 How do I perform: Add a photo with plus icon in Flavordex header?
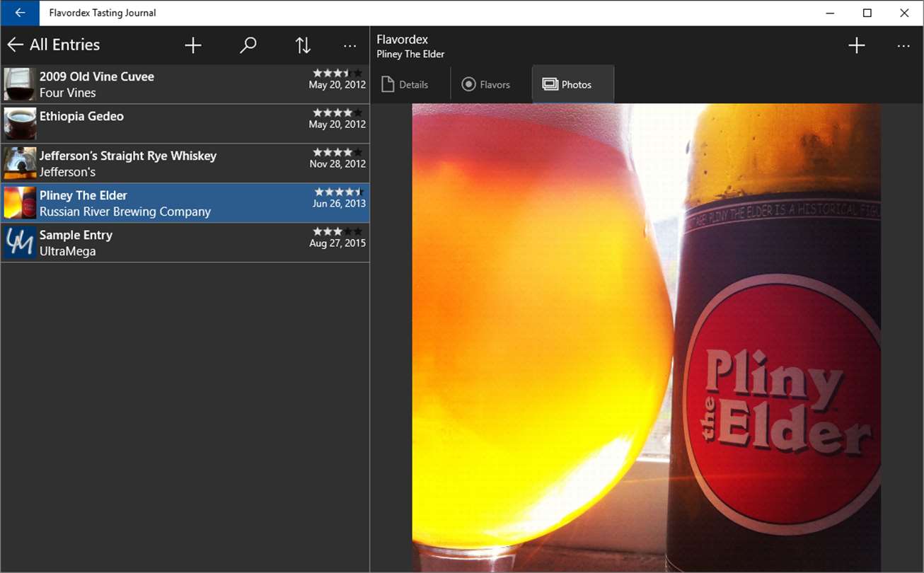click(857, 45)
